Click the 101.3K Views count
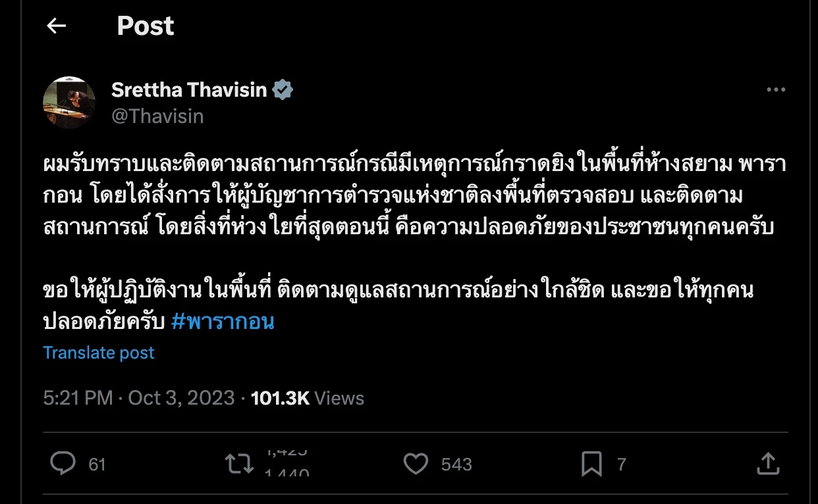818x504 pixels. (x=281, y=397)
